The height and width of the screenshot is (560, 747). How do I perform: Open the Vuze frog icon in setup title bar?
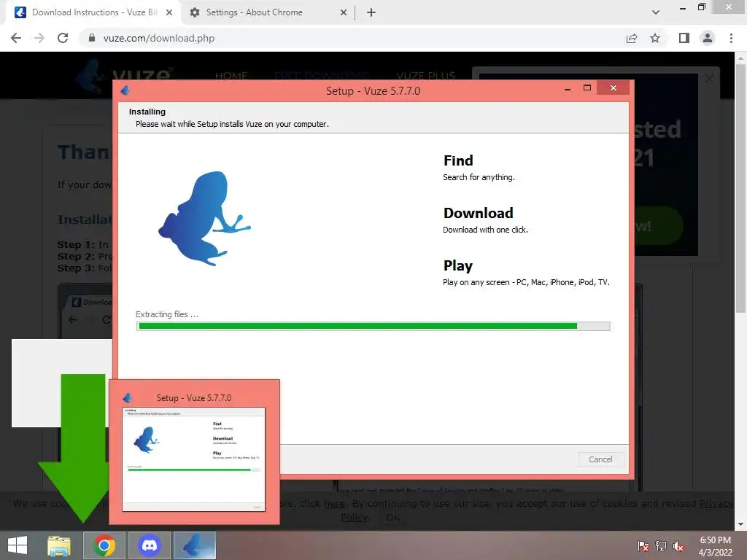click(125, 90)
